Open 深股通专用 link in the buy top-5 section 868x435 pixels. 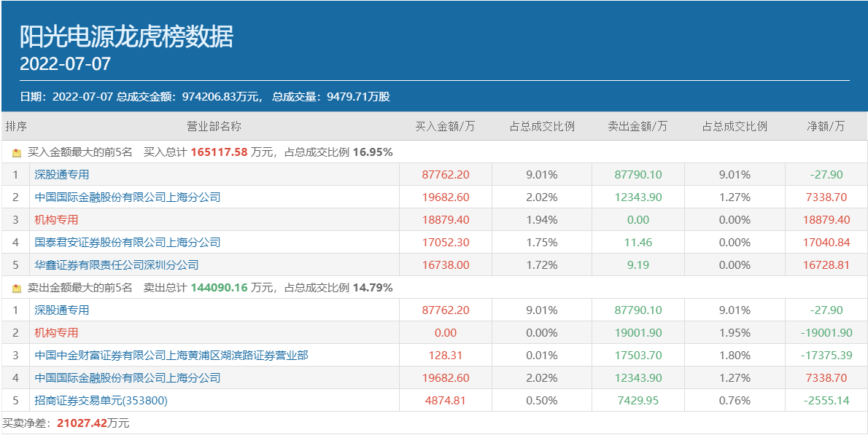[62, 175]
